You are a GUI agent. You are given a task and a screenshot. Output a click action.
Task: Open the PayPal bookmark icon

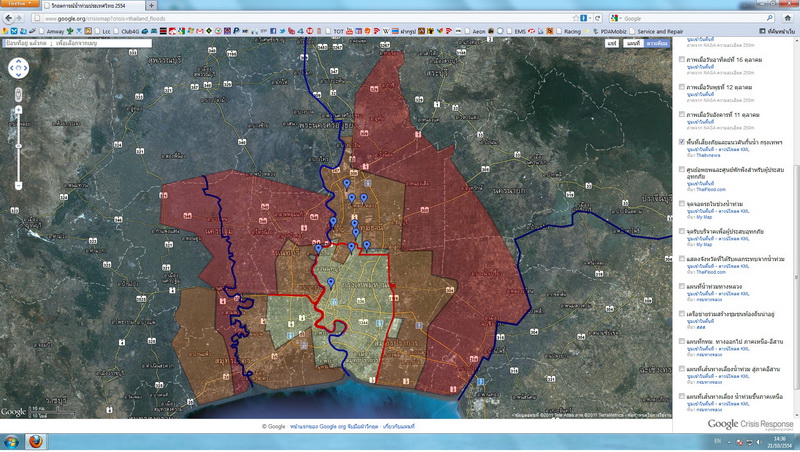click(x=236, y=31)
